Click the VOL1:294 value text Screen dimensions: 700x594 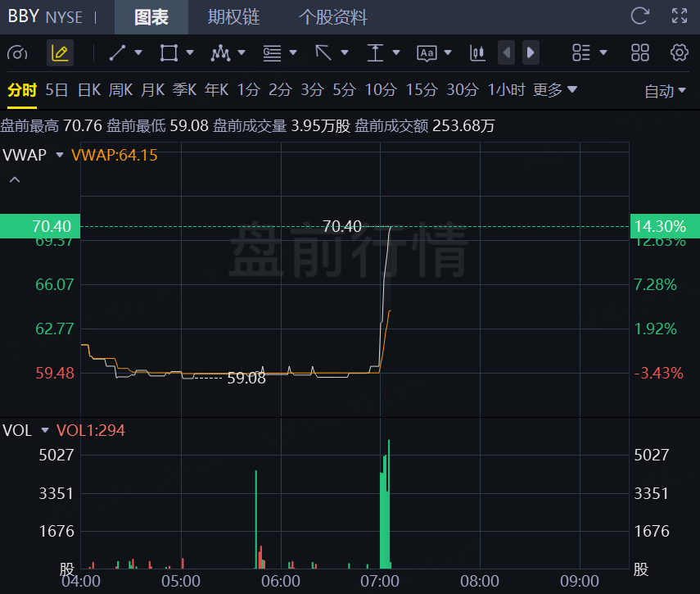point(91,430)
